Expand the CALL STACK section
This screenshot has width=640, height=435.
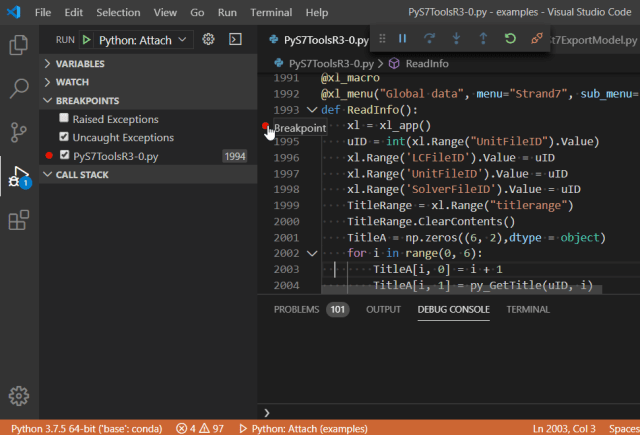point(82,174)
